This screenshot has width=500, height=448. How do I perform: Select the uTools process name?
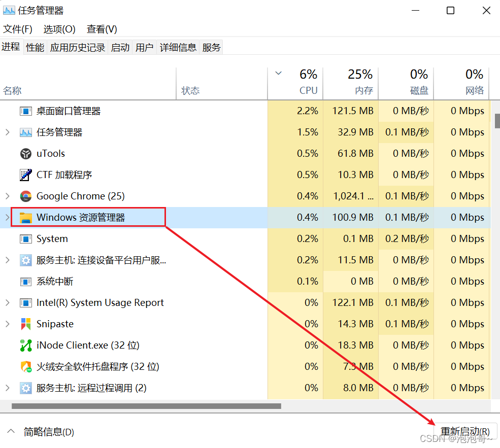pos(51,154)
